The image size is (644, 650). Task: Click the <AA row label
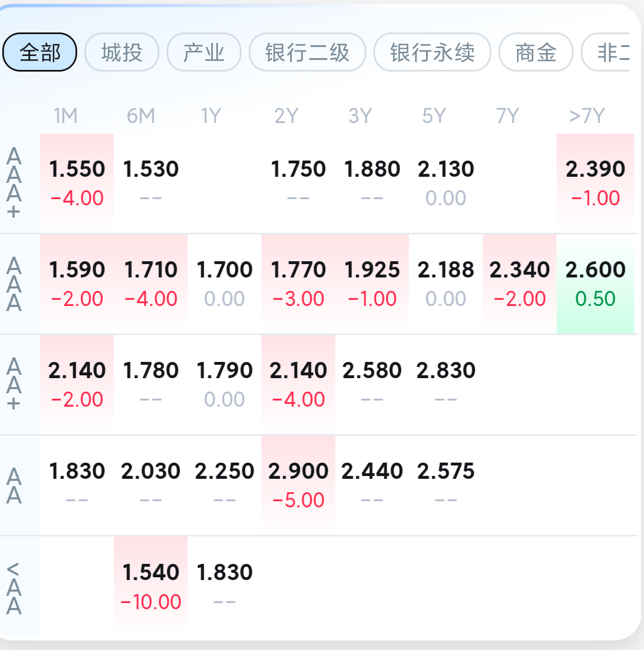[15, 587]
